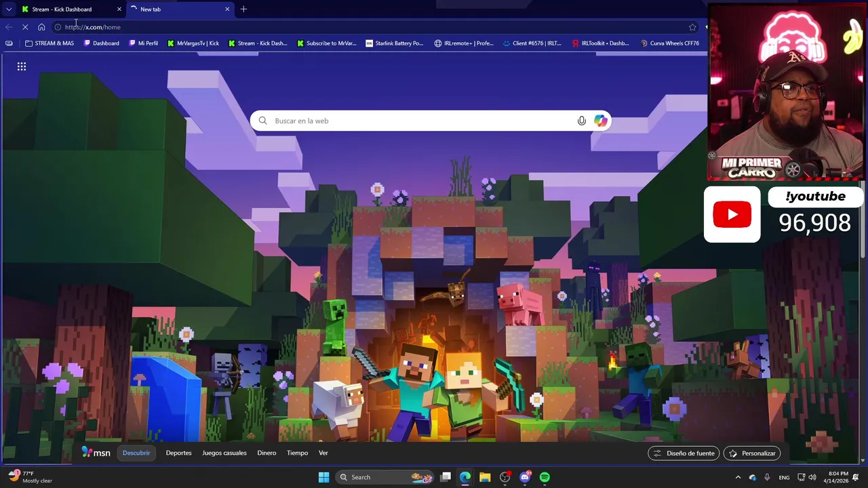The image size is (868, 488).
Task: Select the Juegos casuales feed tab
Action: click(224, 453)
